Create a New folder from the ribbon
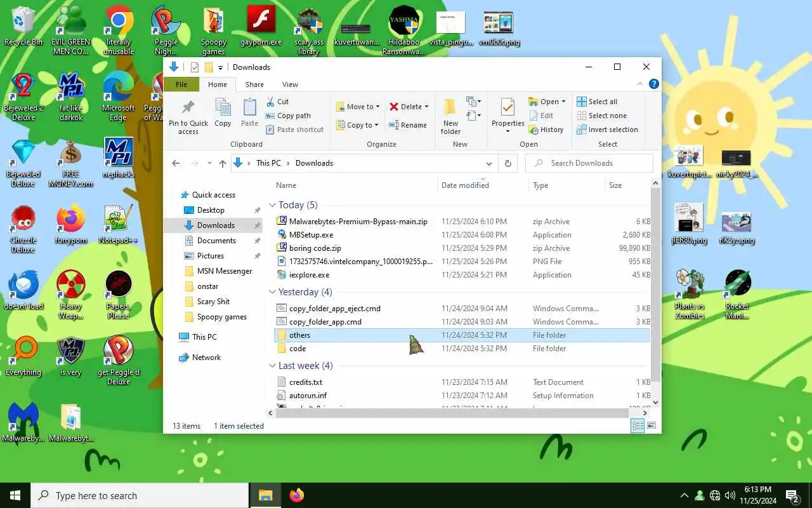This screenshot has height=508, width=812. 450,116
